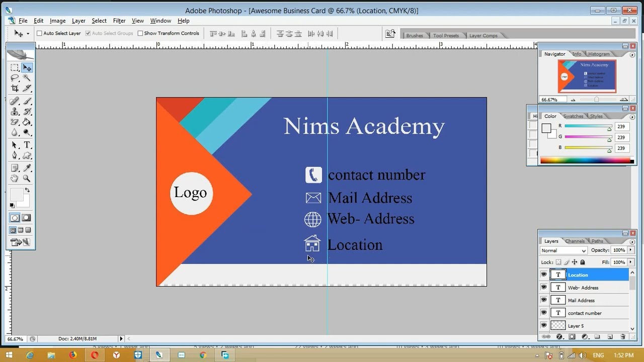Hide the Location layer
The width and height of the screenshot is (644, 362).
[544, 275]
